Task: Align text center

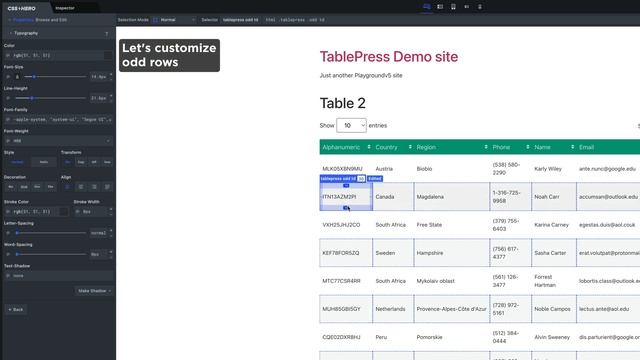Action: coord(81,187)
